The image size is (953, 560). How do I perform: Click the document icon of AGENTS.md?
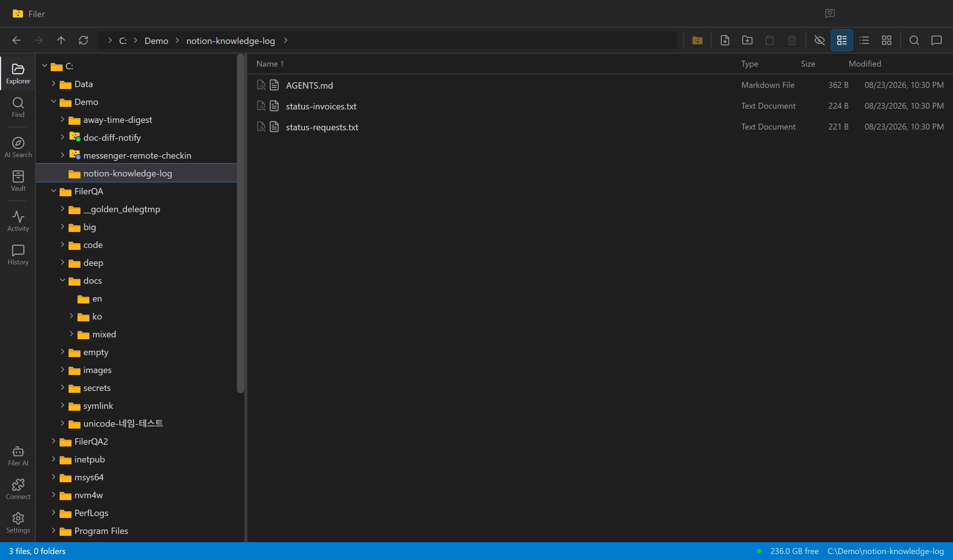tap(274, 85)
